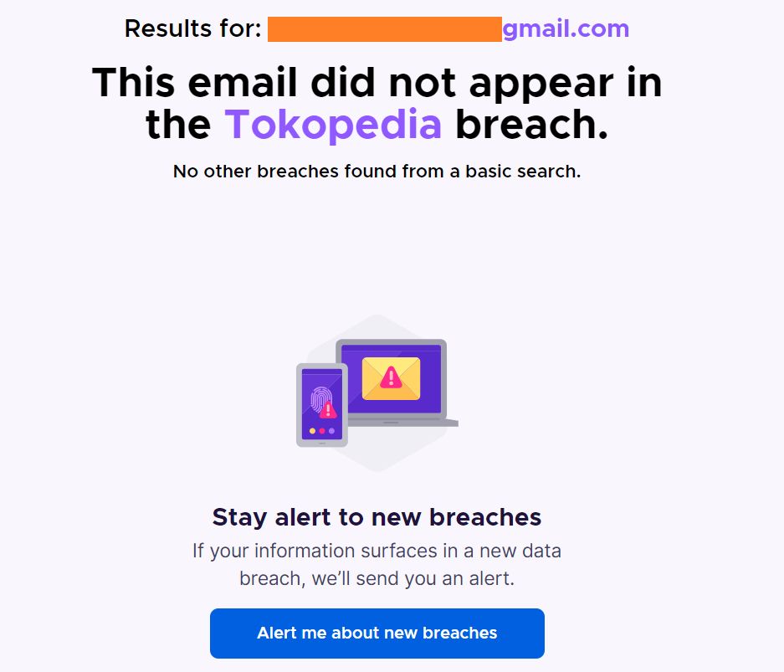Viewport: 784px width, 672px height.
Task: Click the orange redaction bar over the email
Action: tap(385, 29)
